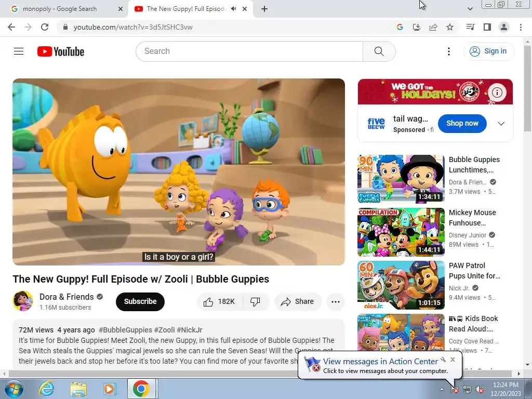
Task: Open the Chrome profile avatar
Action: pos(504,27)
